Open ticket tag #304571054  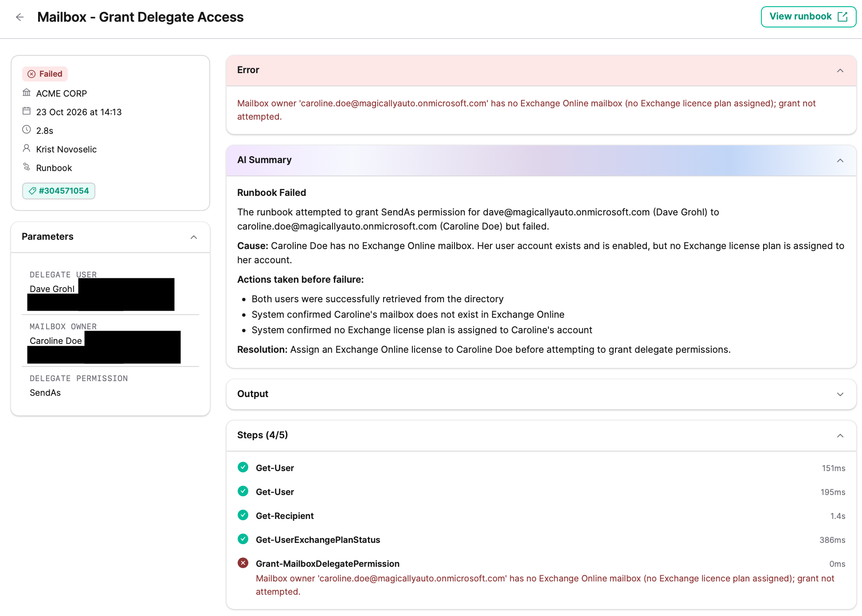click(59, 191)
